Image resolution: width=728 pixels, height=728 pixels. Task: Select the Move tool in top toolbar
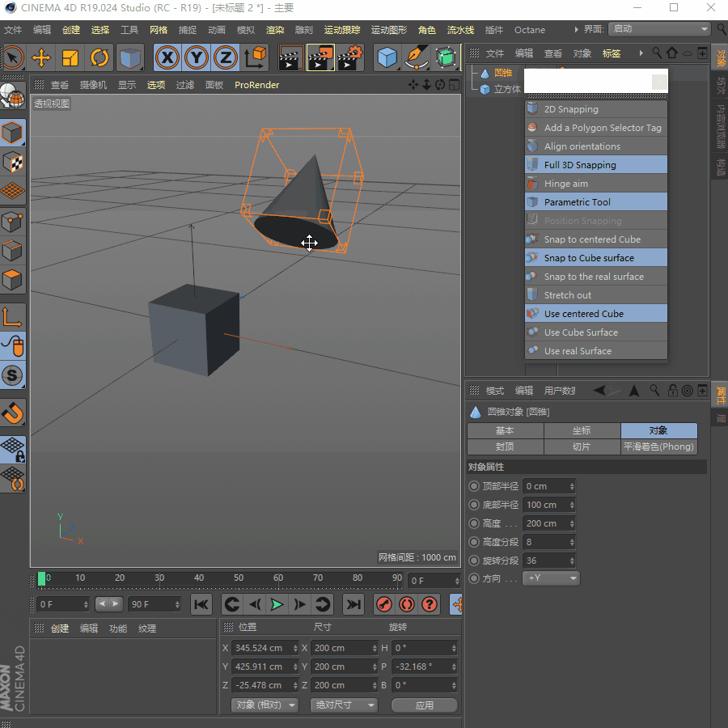(x=41, y=57)
